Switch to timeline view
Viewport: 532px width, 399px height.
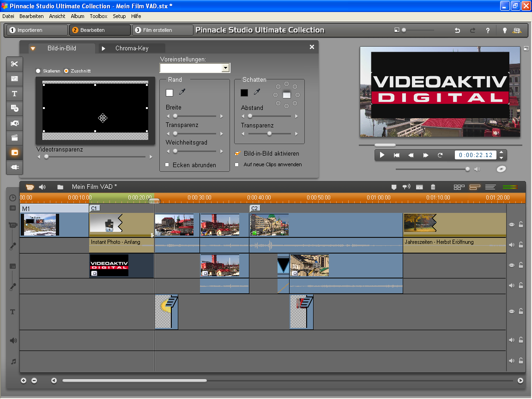(475, 187)
